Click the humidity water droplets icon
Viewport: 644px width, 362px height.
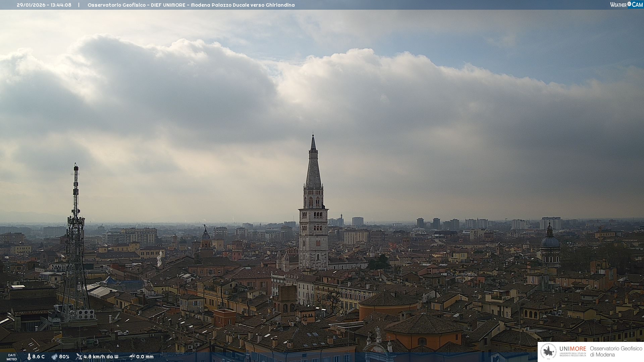point(54,357)
